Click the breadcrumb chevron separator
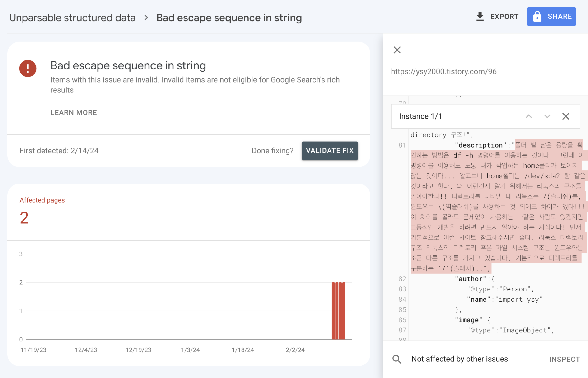588x378 pixels. click(x=146, y=18)
